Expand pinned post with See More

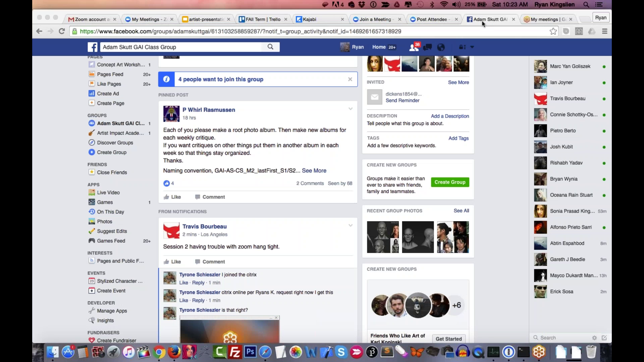(x=314, y=171)
